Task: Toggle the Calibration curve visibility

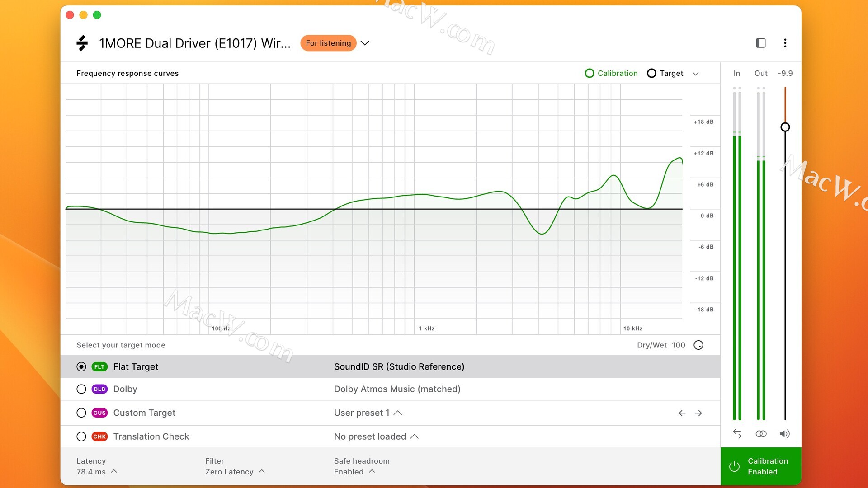Action: pos(611,73)
